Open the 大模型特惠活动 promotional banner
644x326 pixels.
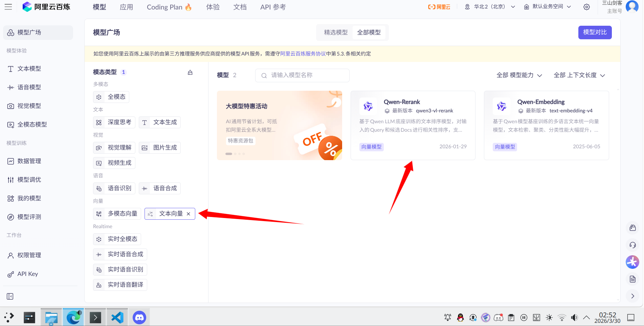point(280,125)
